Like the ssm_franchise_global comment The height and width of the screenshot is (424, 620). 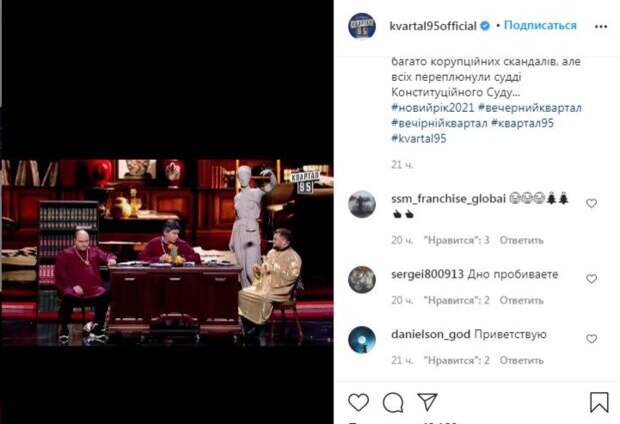591,203
